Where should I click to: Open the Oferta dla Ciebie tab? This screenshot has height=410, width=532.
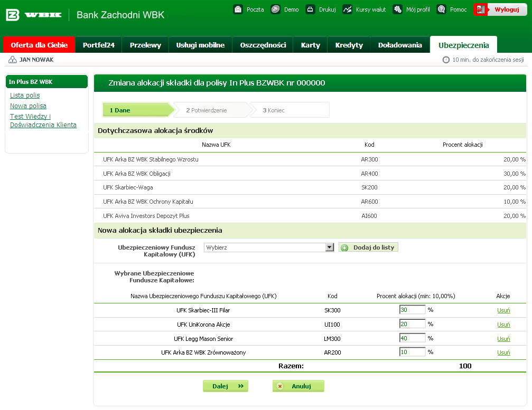[x=39, y=45]
